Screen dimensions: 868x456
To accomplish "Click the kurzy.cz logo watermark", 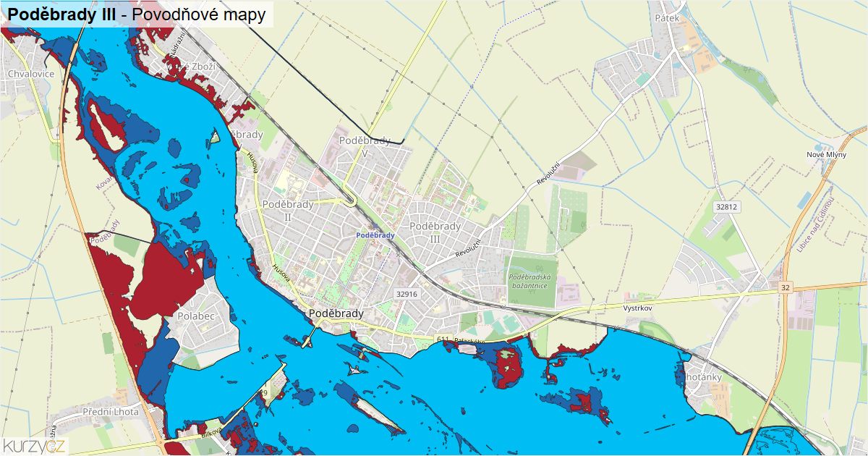I will [x=35, y=446].
